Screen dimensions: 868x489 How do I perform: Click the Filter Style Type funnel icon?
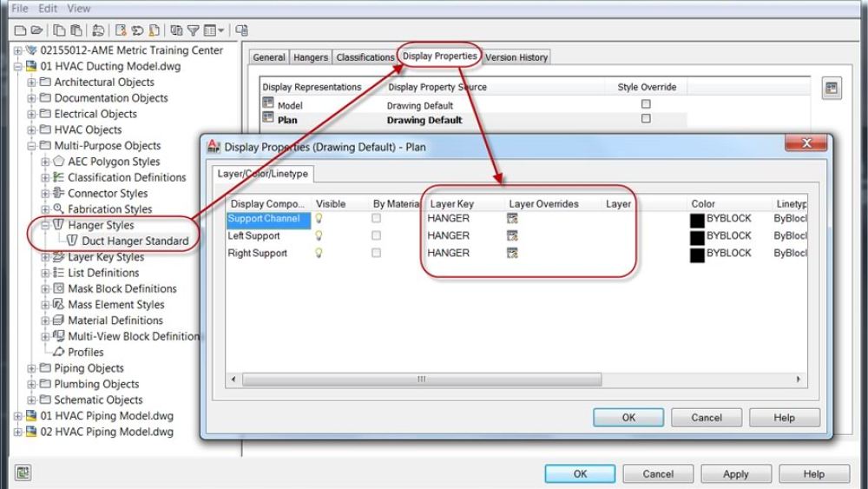(x=193, y=30)
